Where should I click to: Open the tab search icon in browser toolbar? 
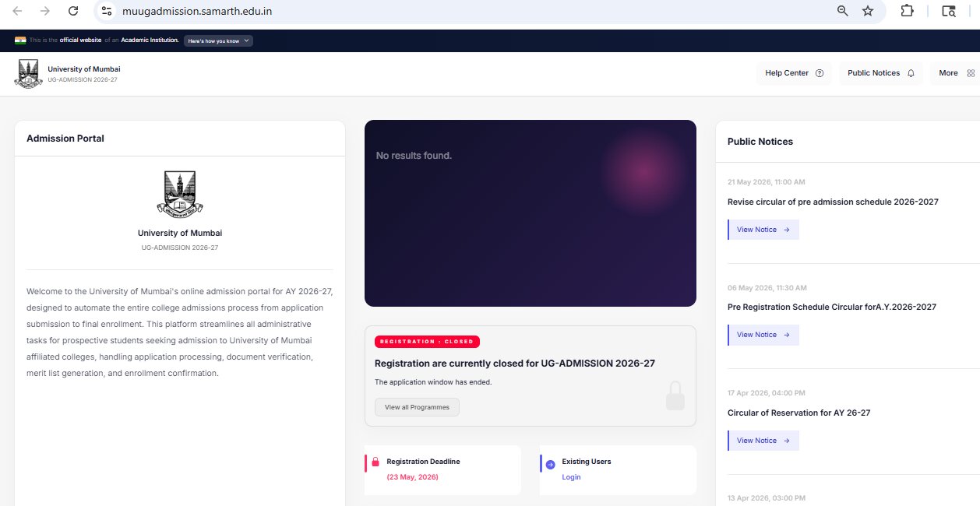click(949, 11)
